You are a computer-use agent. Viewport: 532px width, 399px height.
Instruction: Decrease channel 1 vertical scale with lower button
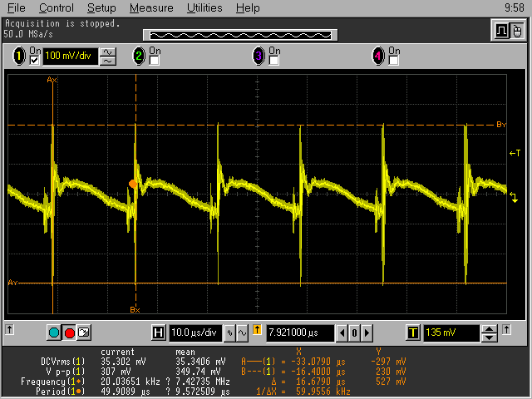tap(108, 61)
